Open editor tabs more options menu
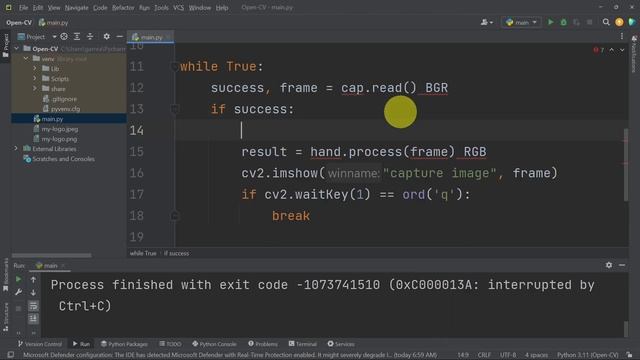 tap(622, 36)
